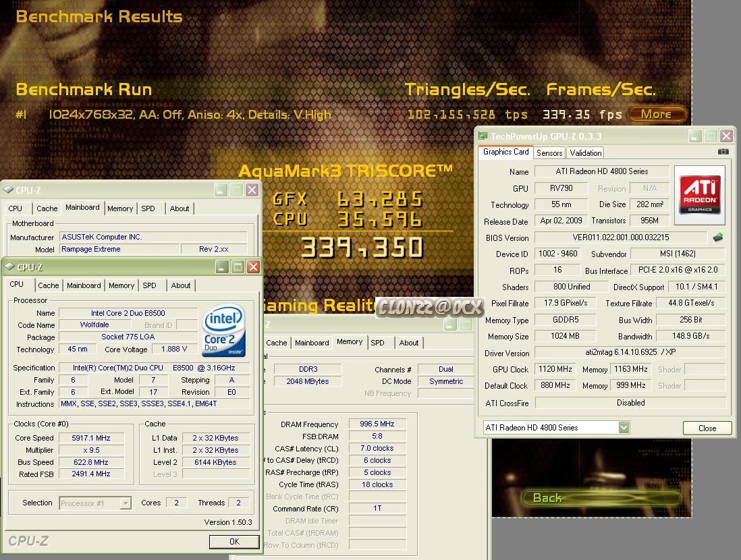Maximize the front CPU-Z processor window
Image resolution: width=741 pixels, height=560 pixels.
[238, 267]
